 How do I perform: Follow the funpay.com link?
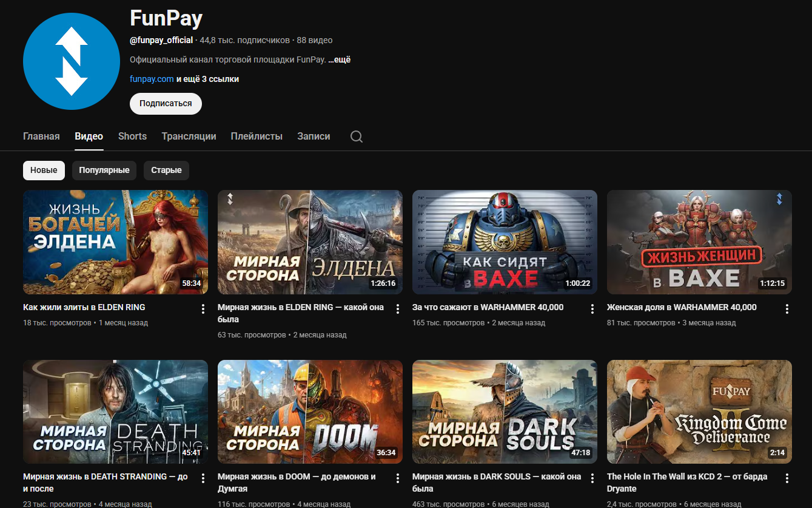pyautogui.click(x=152, y=79)
